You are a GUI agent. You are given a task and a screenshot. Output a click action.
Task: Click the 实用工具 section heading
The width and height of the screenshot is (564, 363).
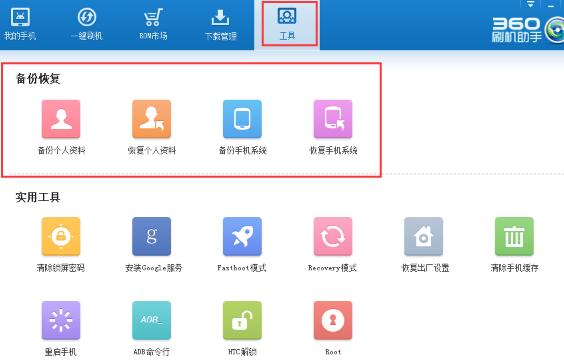coord(38,197)
